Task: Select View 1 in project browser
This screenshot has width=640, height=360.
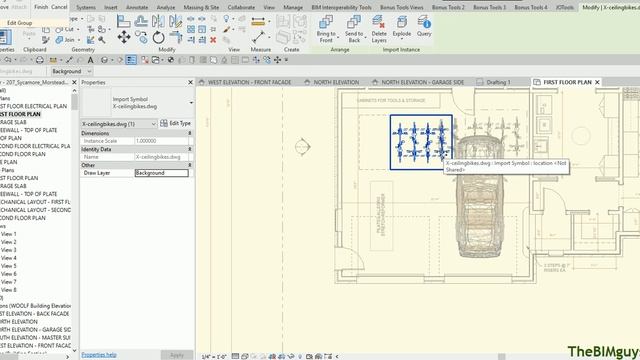Action: point(9,234)
